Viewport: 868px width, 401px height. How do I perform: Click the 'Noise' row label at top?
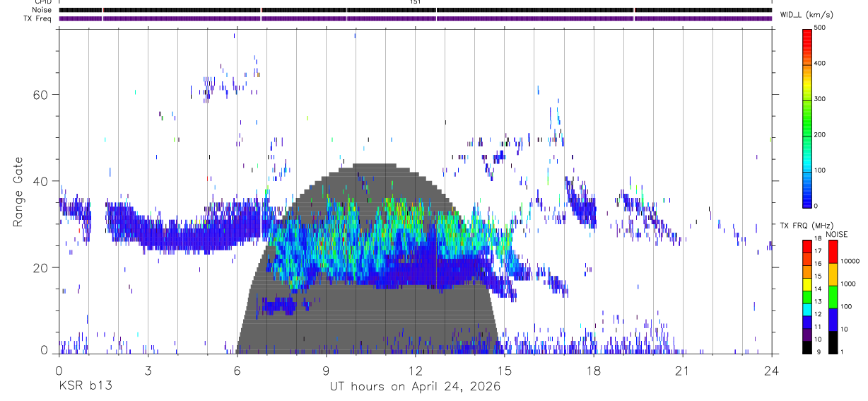tap(42, 10)
